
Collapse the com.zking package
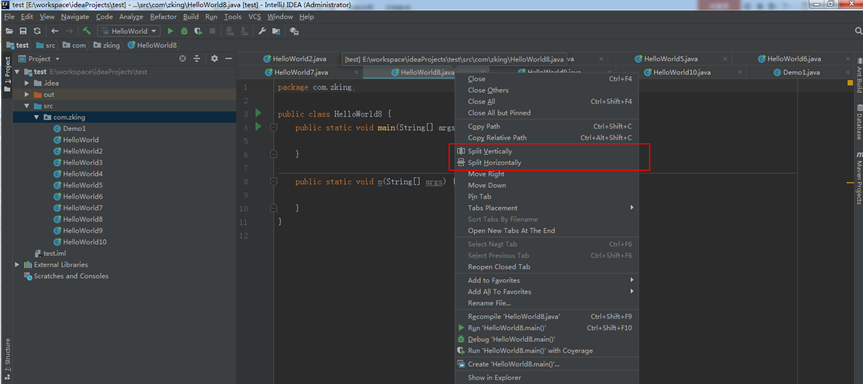pyautogui.click(x=37, y=117)
